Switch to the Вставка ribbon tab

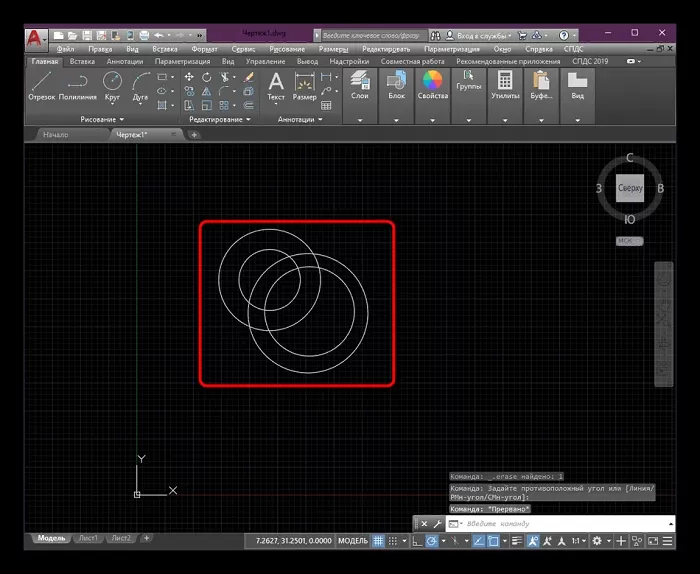82,61
